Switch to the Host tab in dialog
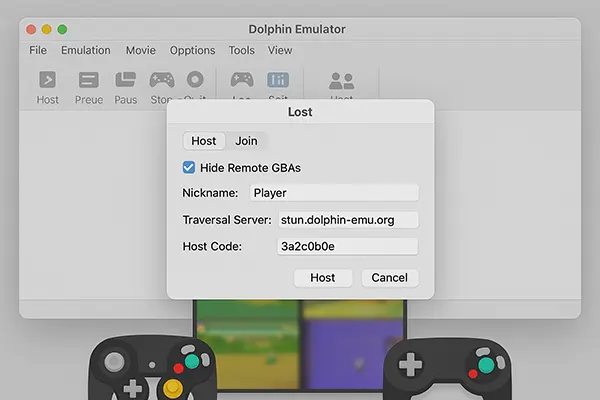Viewport: 600px width, 400px height. 204,141
